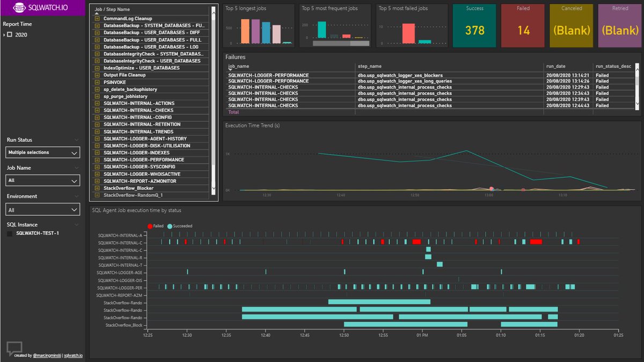The image size is (644, 362).
Task: Click chevron next to SQL Instance header
Action: coord(77,225)
